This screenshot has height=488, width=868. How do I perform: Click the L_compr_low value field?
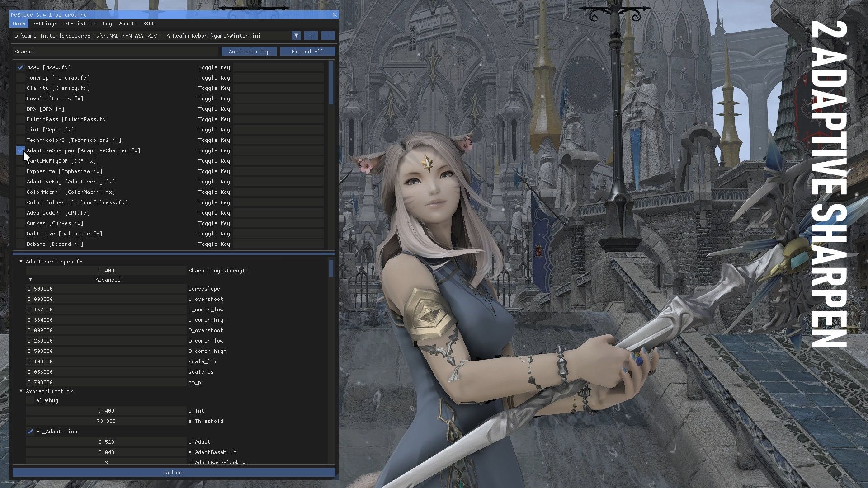pyautogui.click(x=106, y=310)
